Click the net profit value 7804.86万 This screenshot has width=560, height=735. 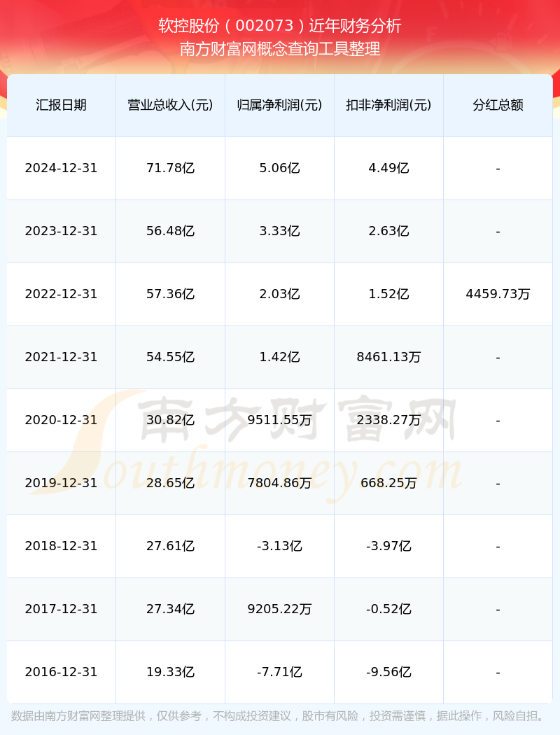click(280, 483)
